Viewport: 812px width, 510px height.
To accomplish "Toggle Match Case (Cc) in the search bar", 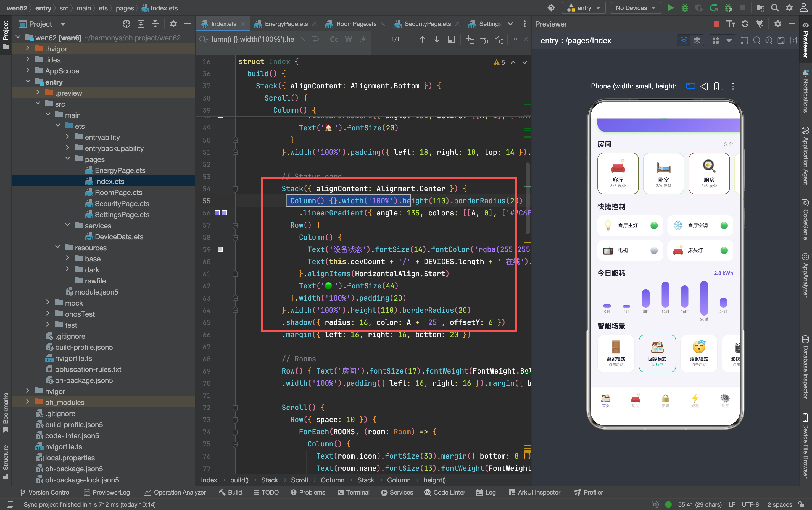I will pos(334,40).
